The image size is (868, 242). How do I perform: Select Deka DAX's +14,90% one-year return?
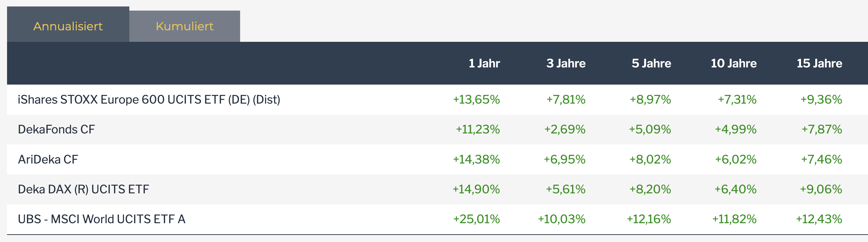(476, 189)
